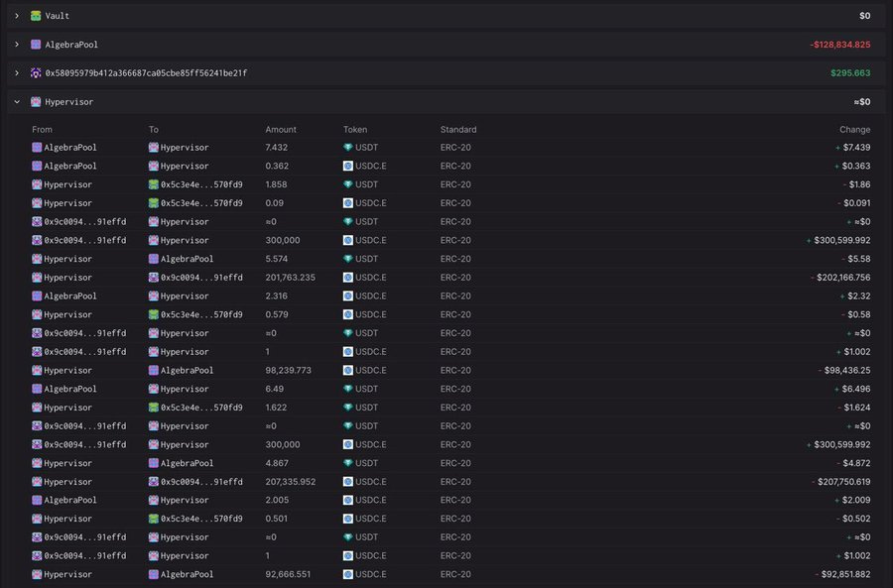
Task: Click the USDC.E token icon in the 0.362 row
Action: [348, 167]
